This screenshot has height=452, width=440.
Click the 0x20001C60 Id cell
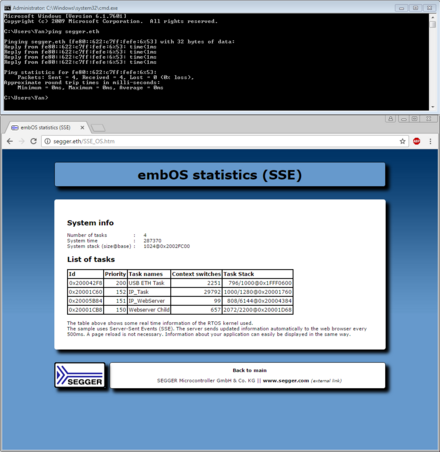pos(85,292)
